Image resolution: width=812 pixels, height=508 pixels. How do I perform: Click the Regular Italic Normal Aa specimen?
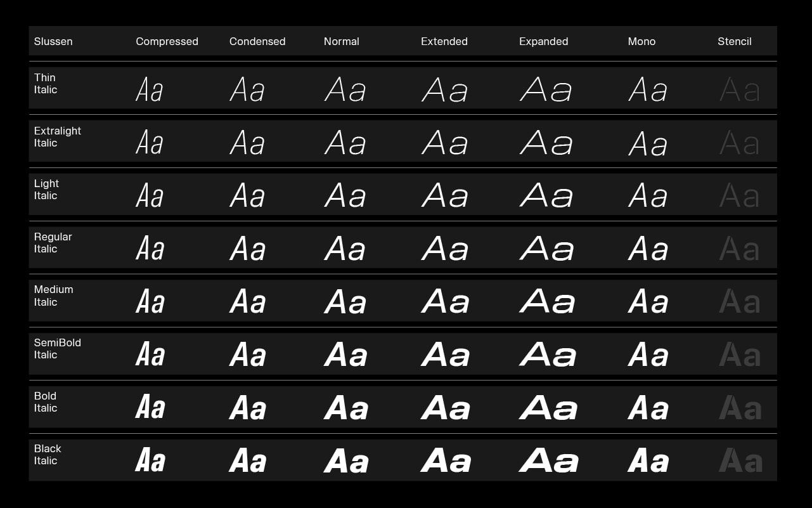[345, 249]
